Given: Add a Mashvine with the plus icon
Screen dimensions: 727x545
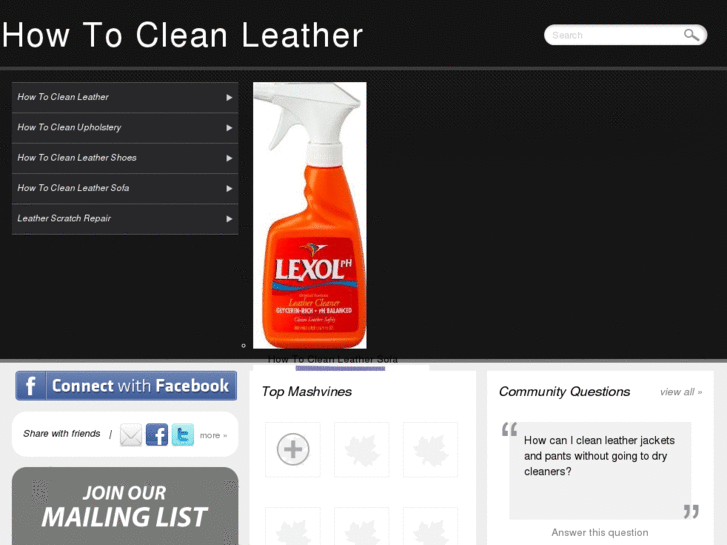Looking at the screenshot, I should (293, 449).
